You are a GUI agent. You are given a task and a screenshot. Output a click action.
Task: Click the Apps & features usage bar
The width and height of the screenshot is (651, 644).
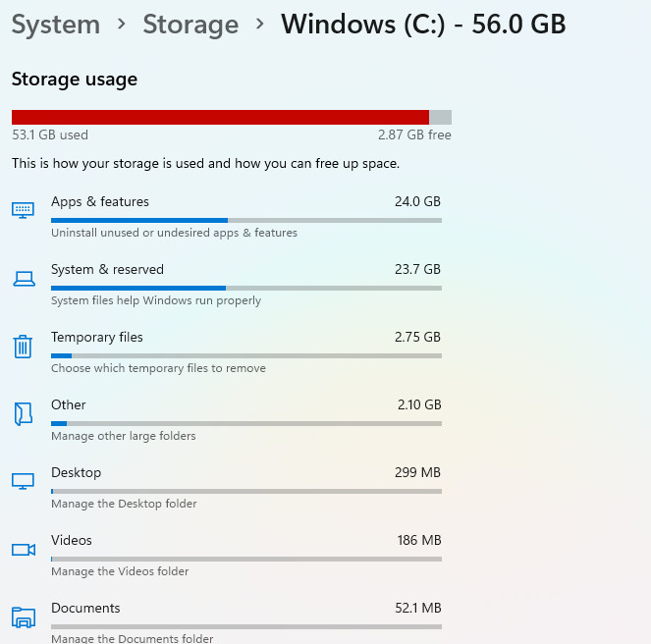(245, 220)
